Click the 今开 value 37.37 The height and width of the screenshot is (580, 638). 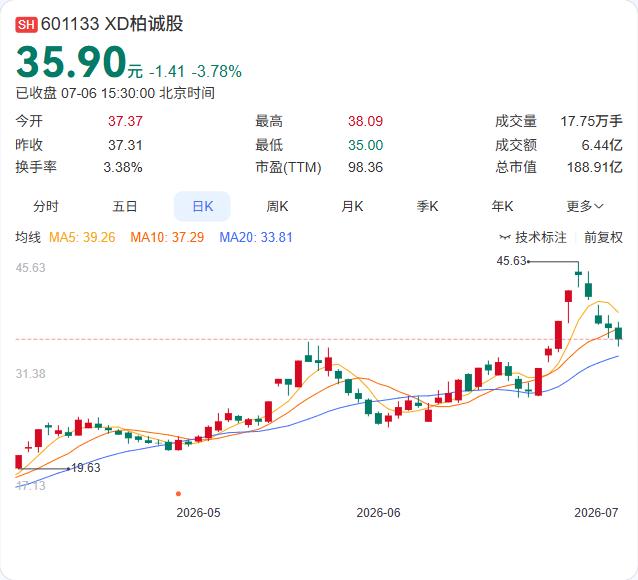pyautogui.click(x=125, y=121)
